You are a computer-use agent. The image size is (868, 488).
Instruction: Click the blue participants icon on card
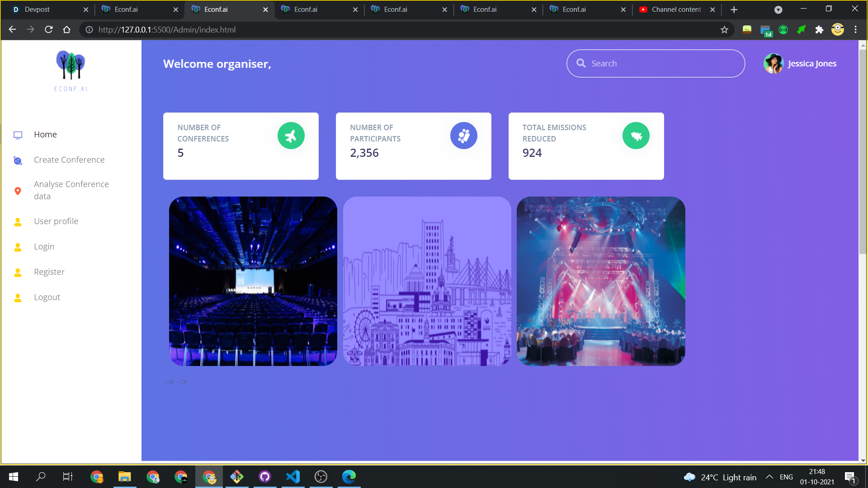pyautogui.click(x=463, y=136)
